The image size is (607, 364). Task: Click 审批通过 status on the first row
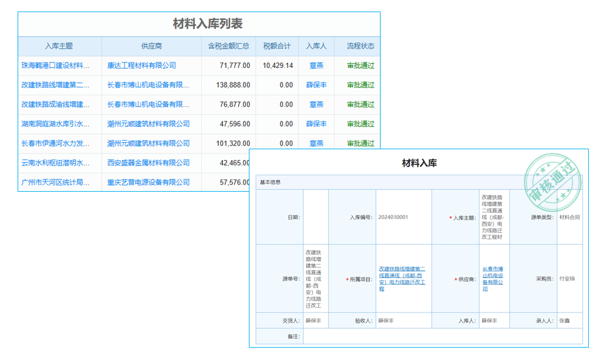361,65
